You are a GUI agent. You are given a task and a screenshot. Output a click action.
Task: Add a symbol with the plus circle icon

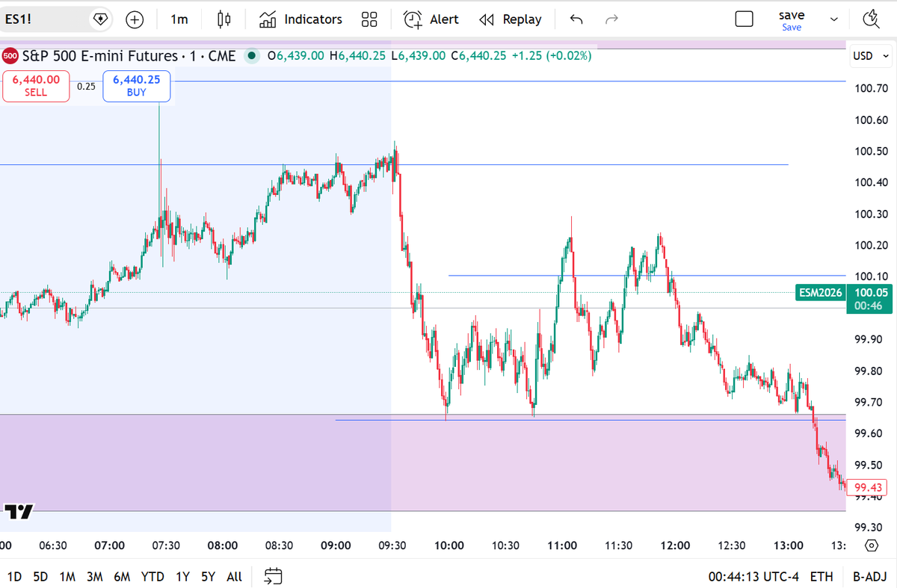point(135,19)
